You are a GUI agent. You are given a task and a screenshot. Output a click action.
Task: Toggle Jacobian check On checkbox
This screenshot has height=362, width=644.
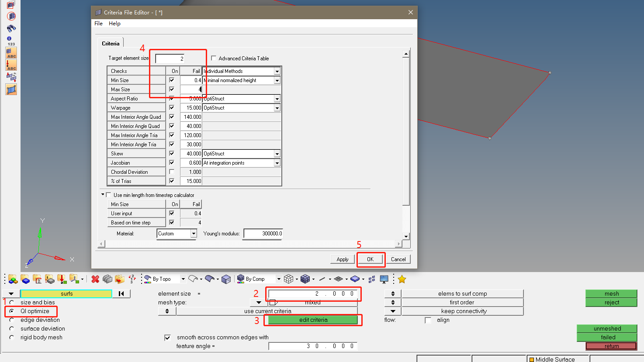(x=172, y=163)
